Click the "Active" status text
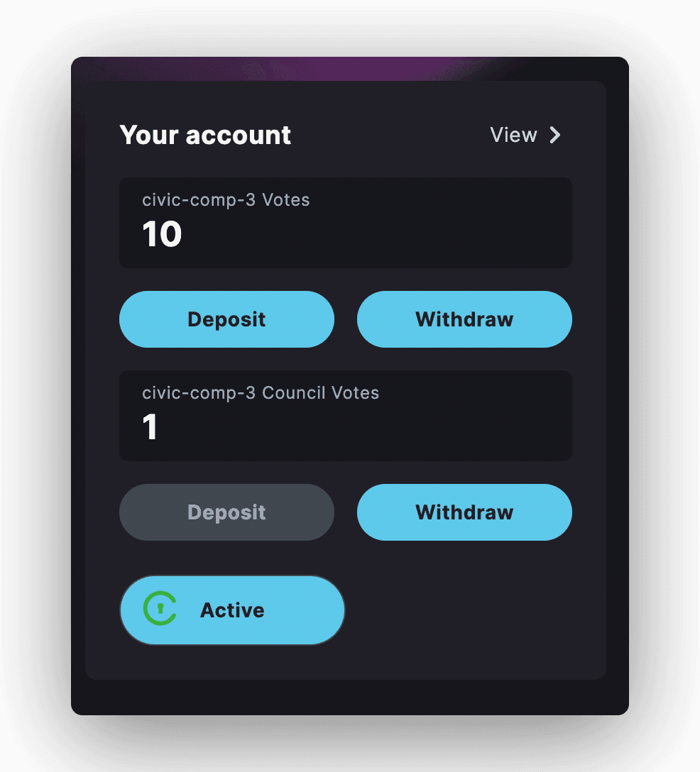The image size is (700, 772). [232, 610]
